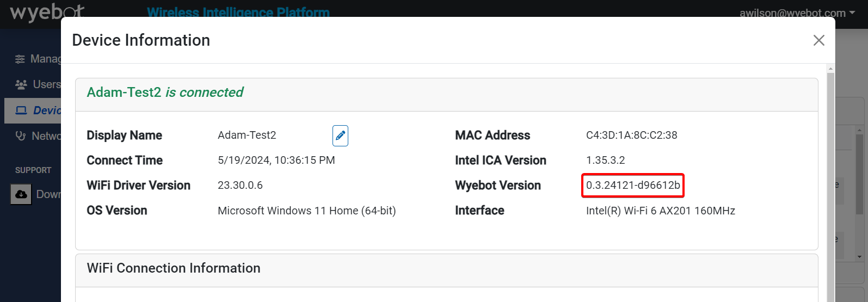Click the cloud Download icon under Support

tap(21, 194)
